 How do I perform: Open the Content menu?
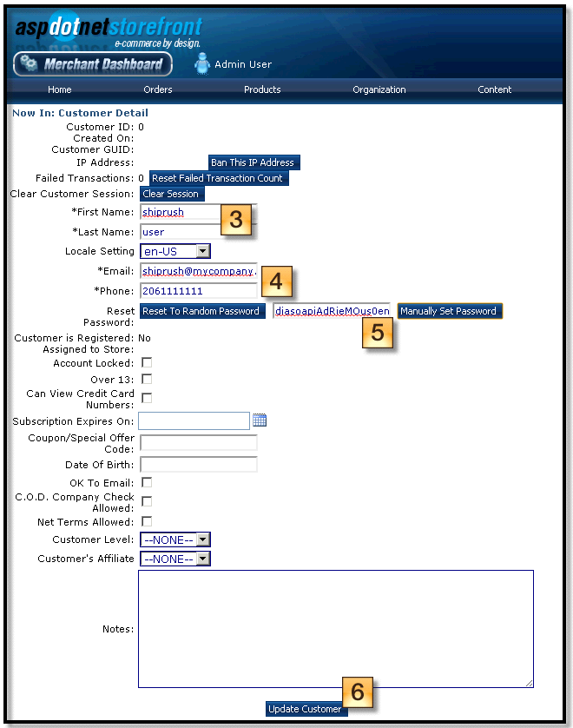click(495, 89)
